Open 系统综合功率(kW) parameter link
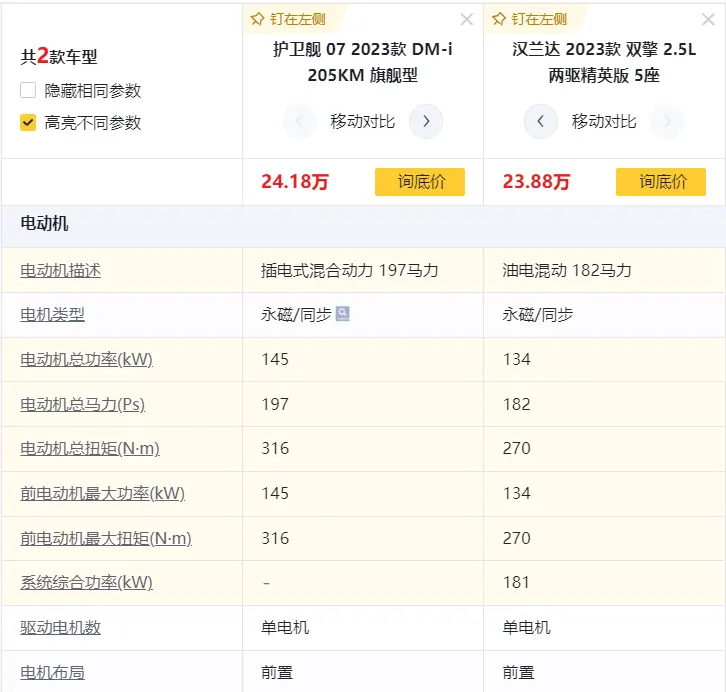This screenshot has width=726, height=692. coord(87,582)
